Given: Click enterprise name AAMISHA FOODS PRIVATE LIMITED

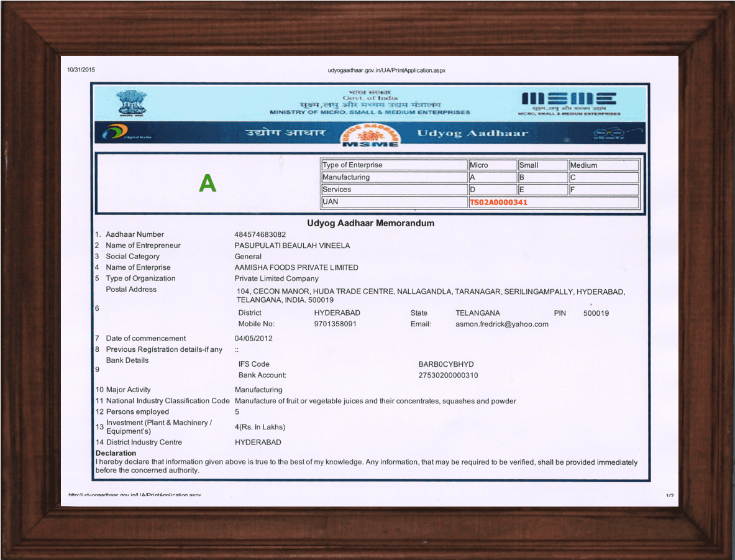Looking at the screenshot, I should point(296,267).
